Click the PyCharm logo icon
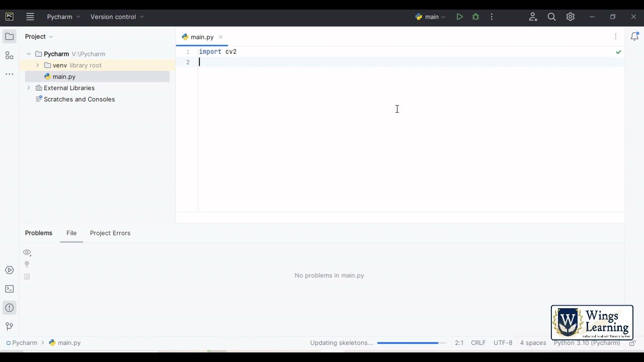Image resolution: width=644 pixels, height=362 pixels. coord(10,17)
